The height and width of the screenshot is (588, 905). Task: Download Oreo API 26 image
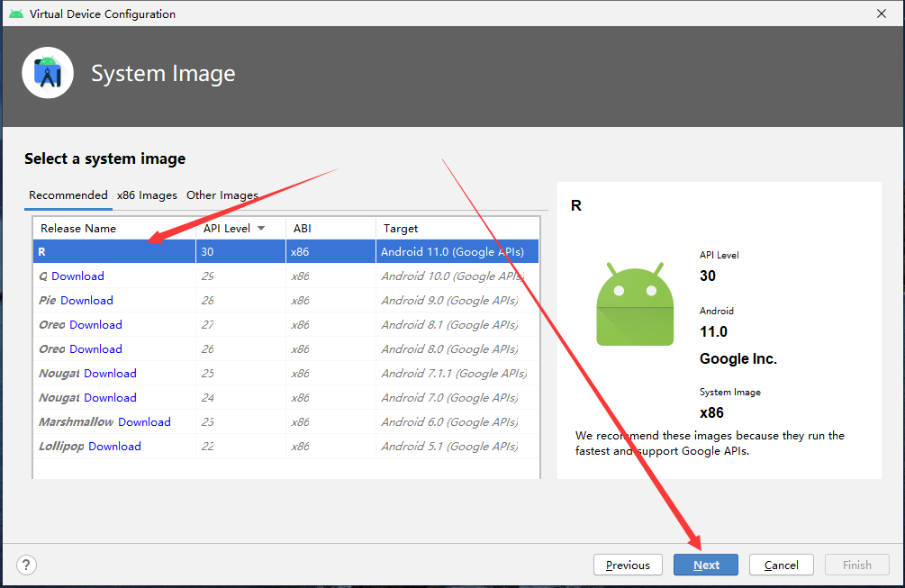pyautogui.click(x=95, y=348)
